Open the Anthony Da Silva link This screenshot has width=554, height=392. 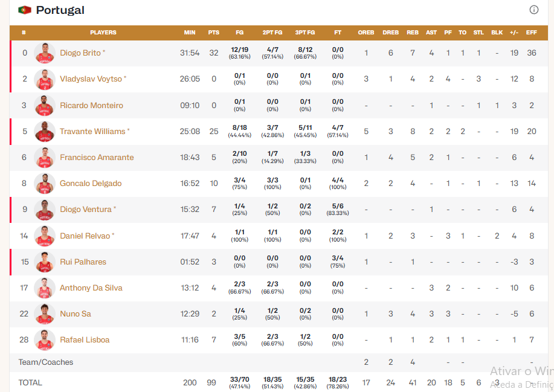pos(91,288)
